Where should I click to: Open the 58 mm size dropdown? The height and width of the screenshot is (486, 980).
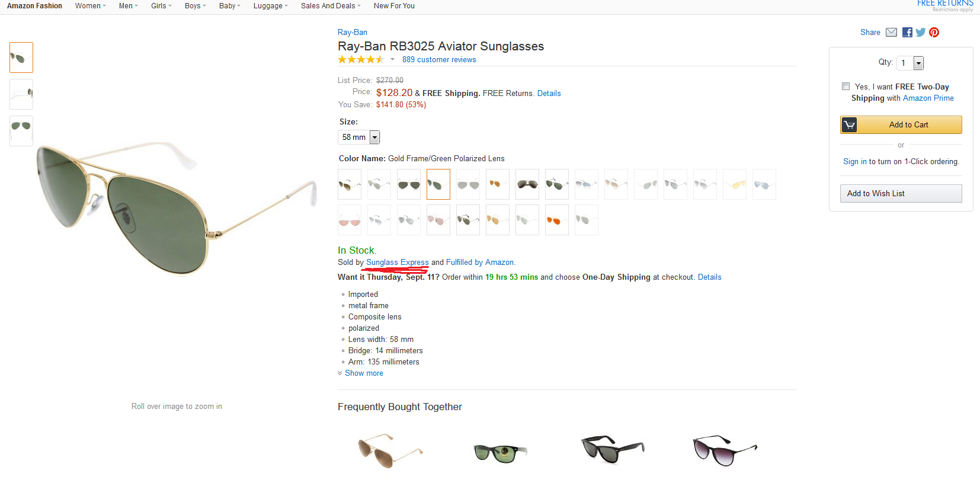358,137
